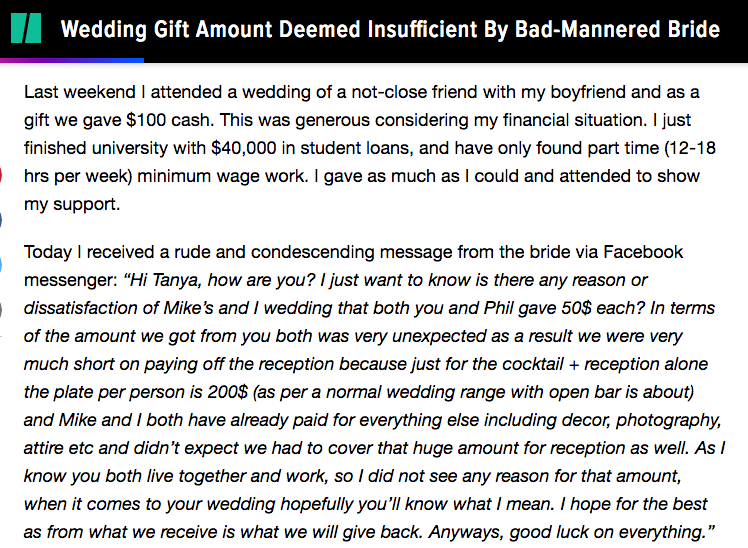Click the red share icon at left edge
The width and height of the screenshot is (748, 548).
(1, 175)
